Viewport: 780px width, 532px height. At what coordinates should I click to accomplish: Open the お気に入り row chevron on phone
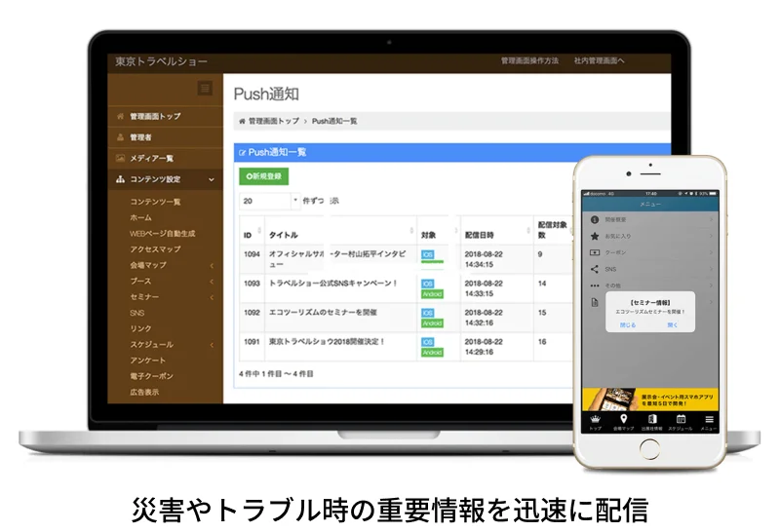coord(711,236)
